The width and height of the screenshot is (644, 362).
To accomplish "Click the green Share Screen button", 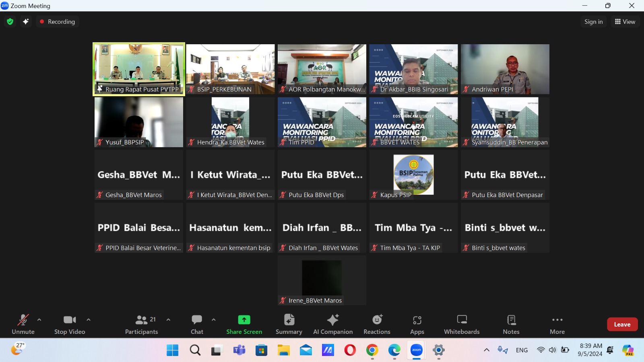I will point(244,324).
